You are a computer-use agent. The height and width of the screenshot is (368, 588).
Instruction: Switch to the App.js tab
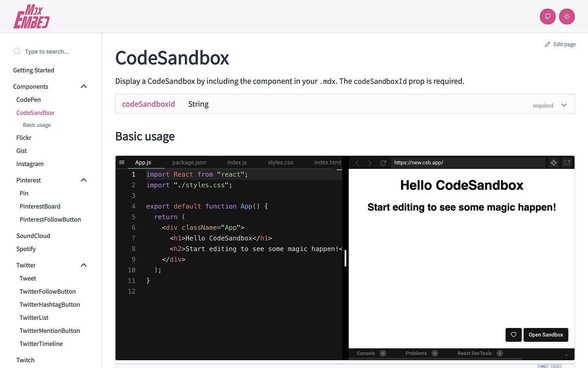point(143,162)
